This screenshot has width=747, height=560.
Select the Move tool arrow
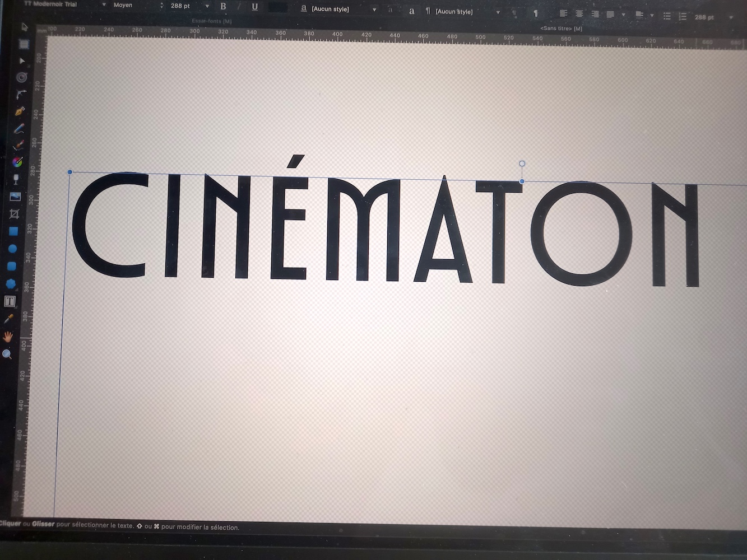pyautogui.click(x=25, y=26)
